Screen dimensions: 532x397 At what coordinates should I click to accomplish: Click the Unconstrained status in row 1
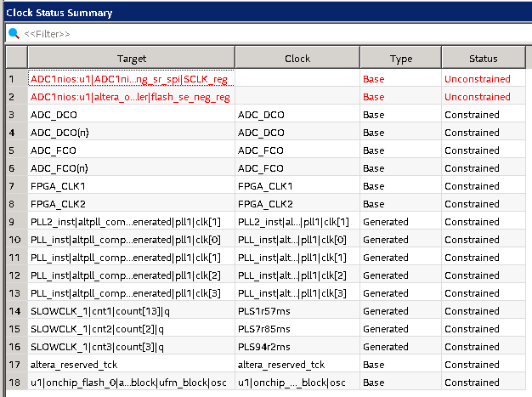click(477, 79)
